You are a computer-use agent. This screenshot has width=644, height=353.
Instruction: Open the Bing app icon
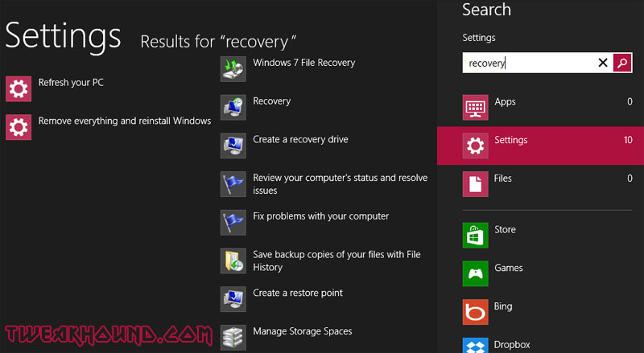(x=475, y=312)
